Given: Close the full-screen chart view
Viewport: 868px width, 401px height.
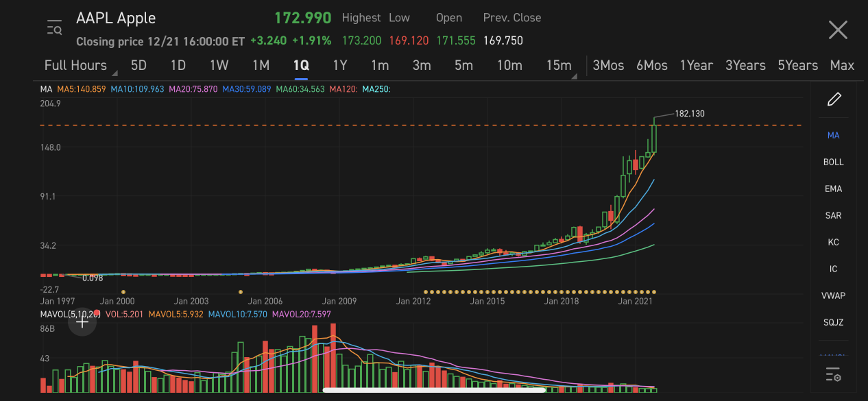Looking at the screenshot, I should [x=838, y=30].
